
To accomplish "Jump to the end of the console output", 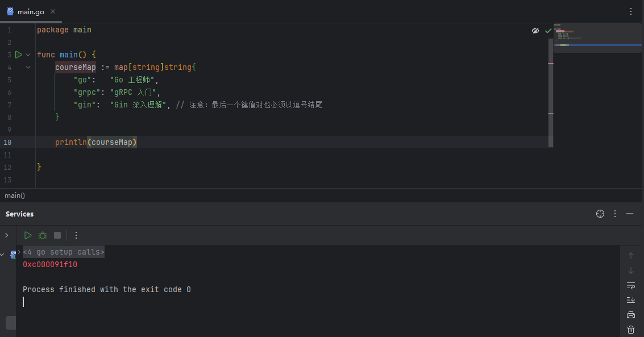I will (631, 300).
